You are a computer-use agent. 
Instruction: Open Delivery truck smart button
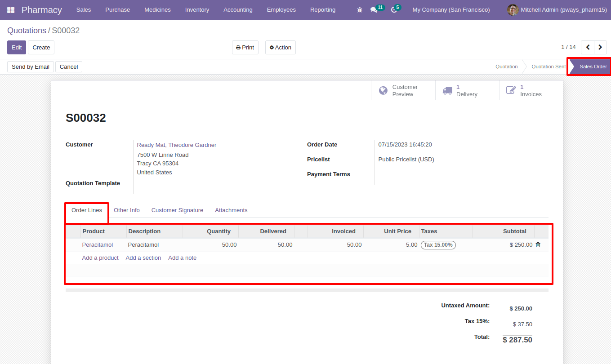[467, 90]
